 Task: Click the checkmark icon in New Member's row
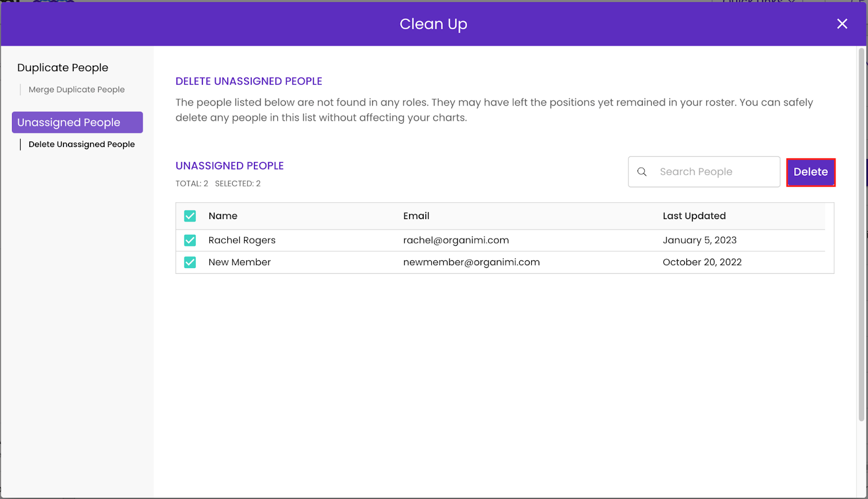click(x=190, y=262)
